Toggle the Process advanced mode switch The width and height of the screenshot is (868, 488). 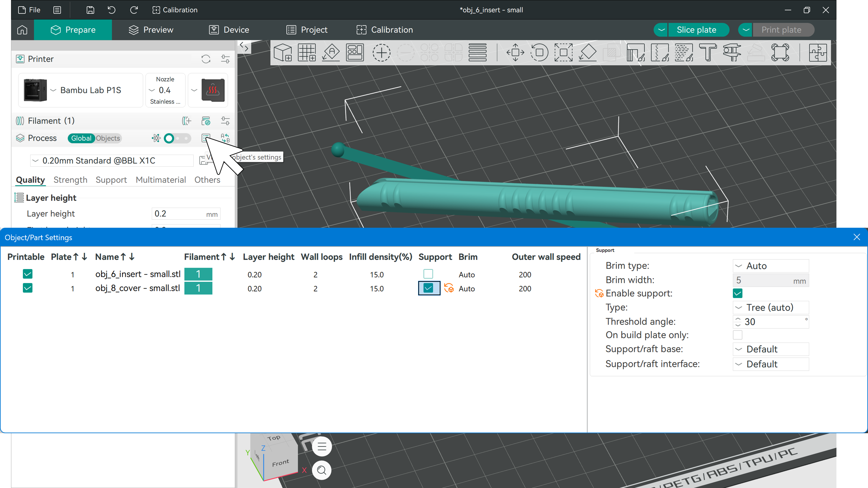[178, 138]
